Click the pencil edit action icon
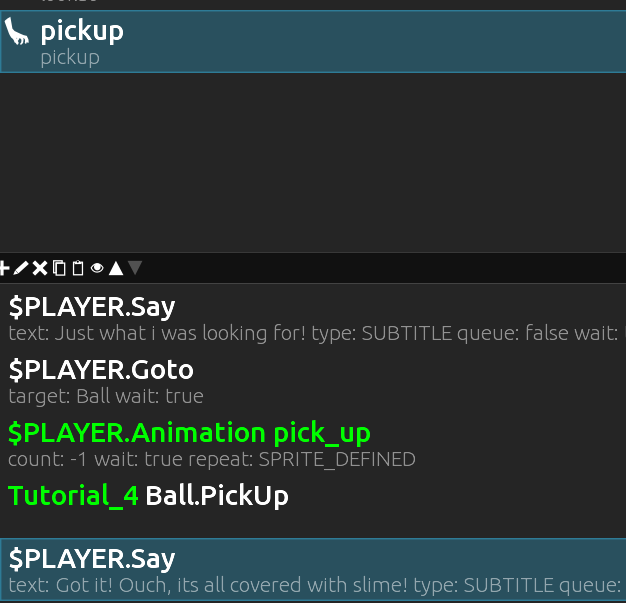626x603 pixels. (x=21, y=268)
